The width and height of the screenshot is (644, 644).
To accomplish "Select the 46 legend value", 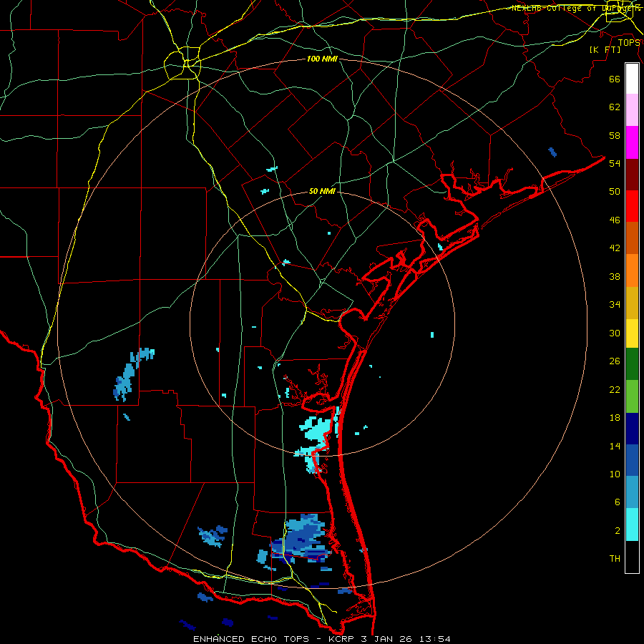I will (x=615, y=220).
